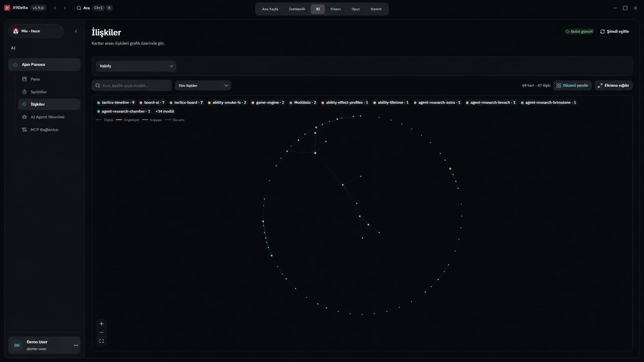The height and width of the screenshot is (362, 644).
Task: Go forward with the right arrow
Action: click(65, 8)
